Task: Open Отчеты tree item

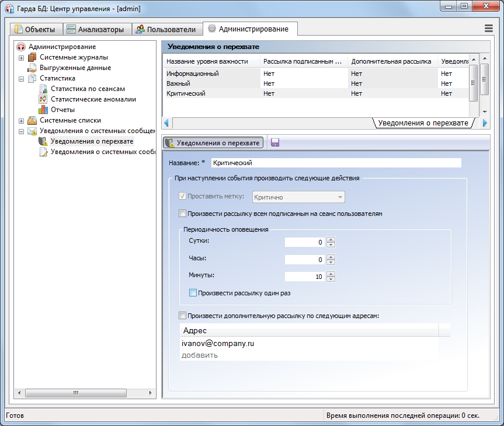Action: pyautogui.click(x=62, y=110)
